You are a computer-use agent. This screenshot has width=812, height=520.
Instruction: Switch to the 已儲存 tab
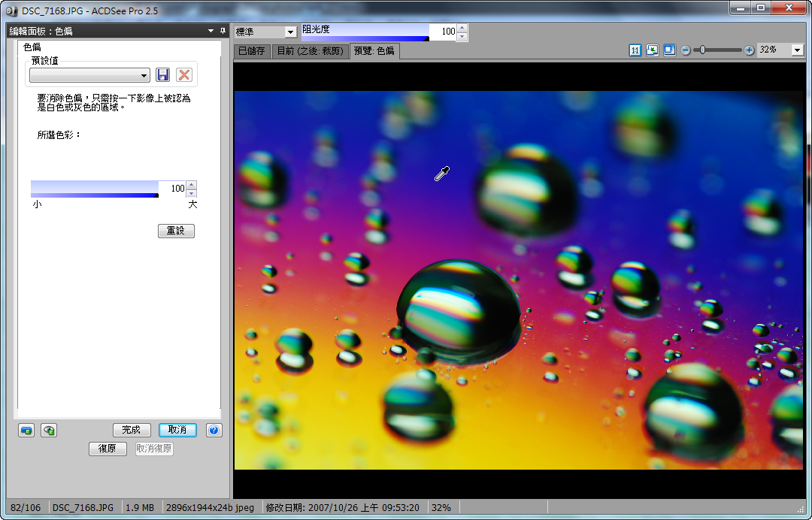coord(251,51)
